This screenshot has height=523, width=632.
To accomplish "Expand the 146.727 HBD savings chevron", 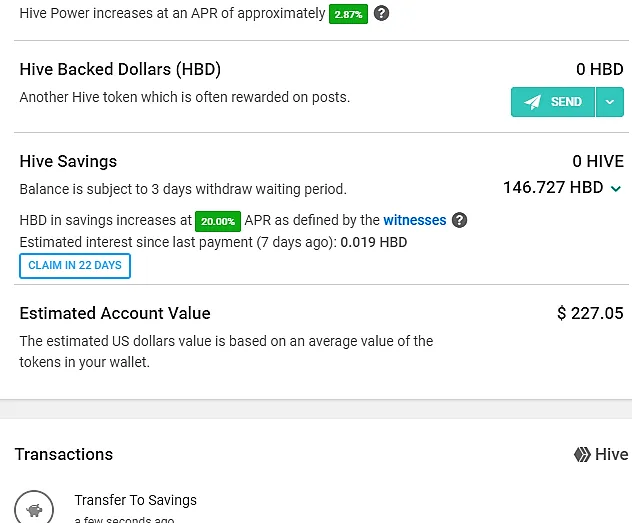I will [x=615, y=188].
